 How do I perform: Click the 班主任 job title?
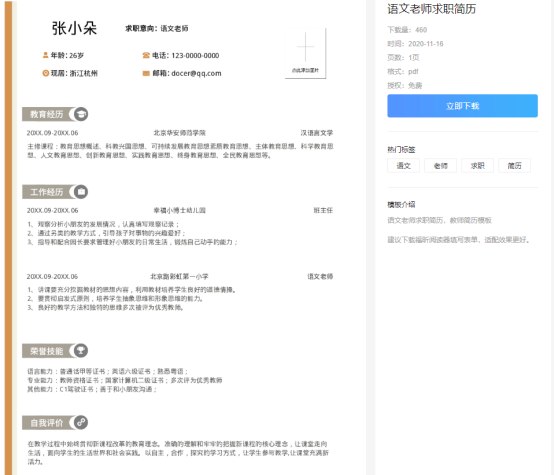coord(323,210)
